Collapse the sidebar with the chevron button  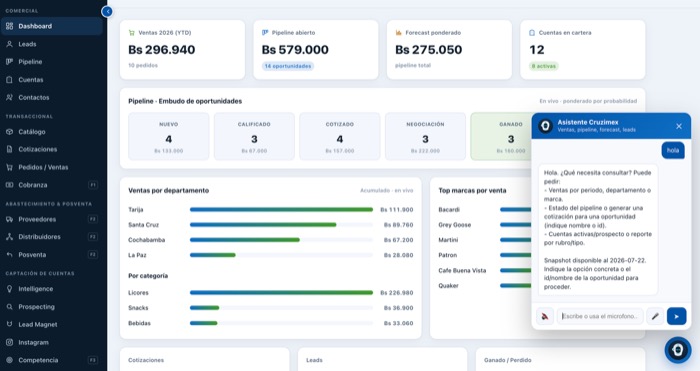107,11
